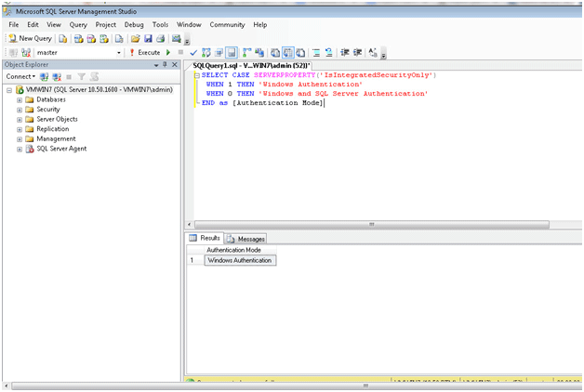Open Activity Monitor from the toolbar
The height and width of the screenshot is (392, 584).
176,39
